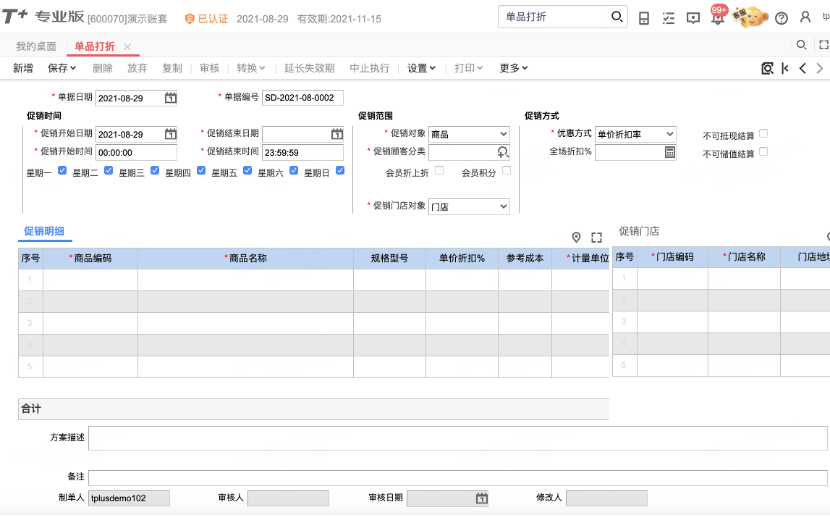Uncheck 星期四 checkbox
Screen dimensions: 830x516
[x=201, y=170]
